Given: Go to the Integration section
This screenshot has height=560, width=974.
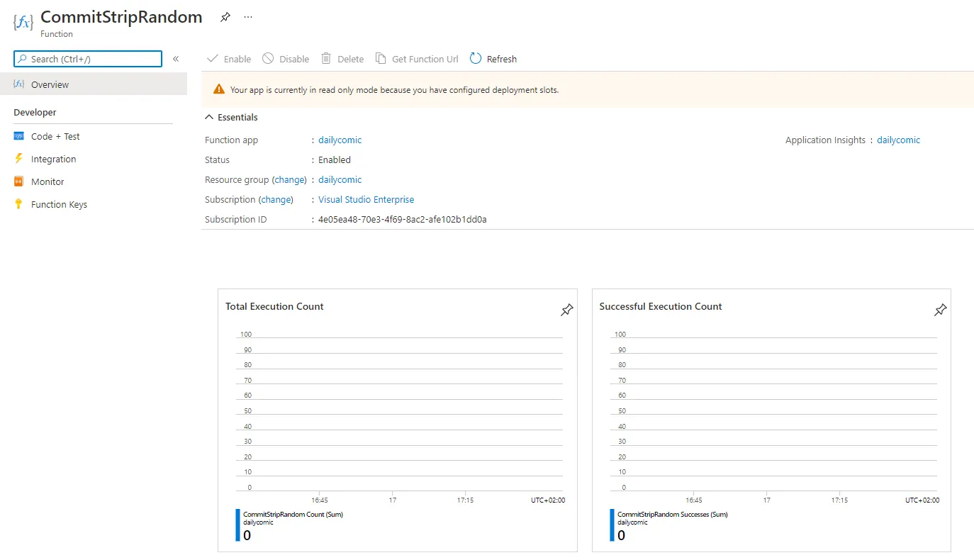Looking at the screenshot, I should [x=53, y=159].
